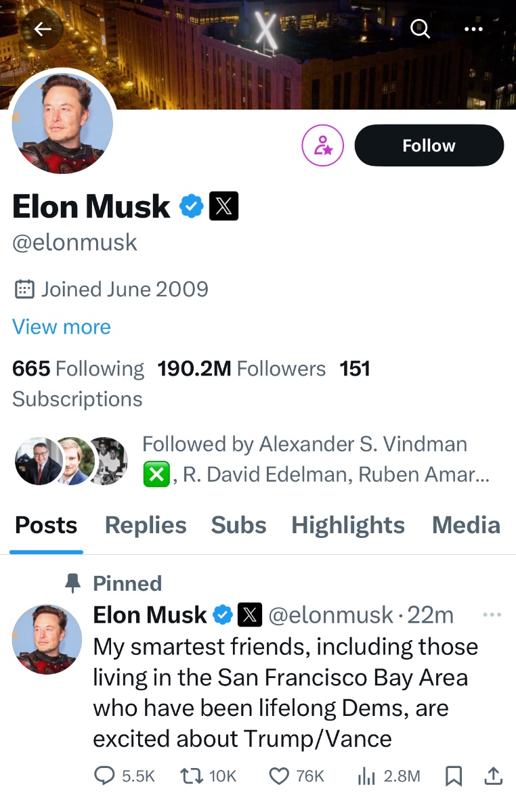Bookmark the pinned post
Viewport: 516px width, 812px height.
coord(454,776)
